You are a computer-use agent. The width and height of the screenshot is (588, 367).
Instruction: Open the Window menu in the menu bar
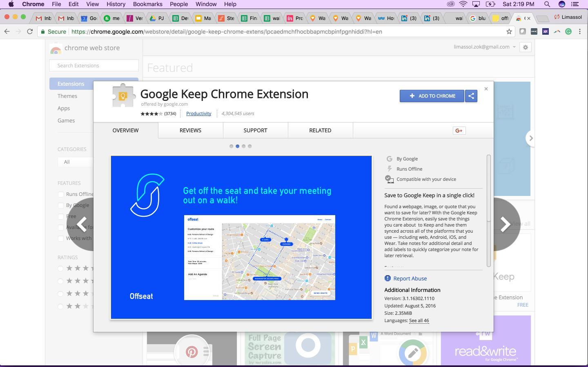tap(206, 4)
